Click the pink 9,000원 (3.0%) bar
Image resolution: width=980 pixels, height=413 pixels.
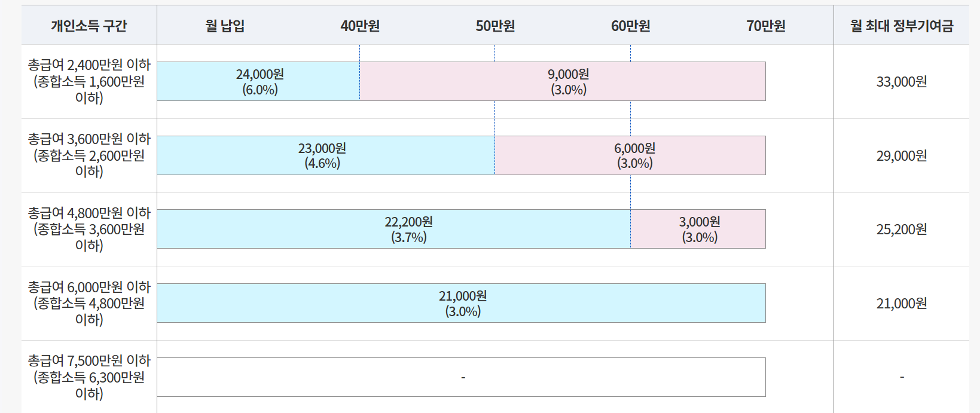(x=563, y=81)
